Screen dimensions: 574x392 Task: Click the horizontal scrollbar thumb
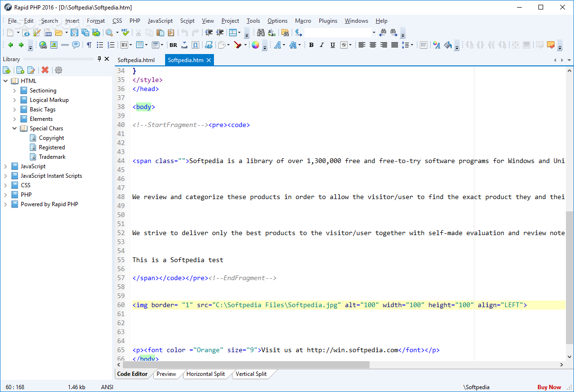pos(246,365)
